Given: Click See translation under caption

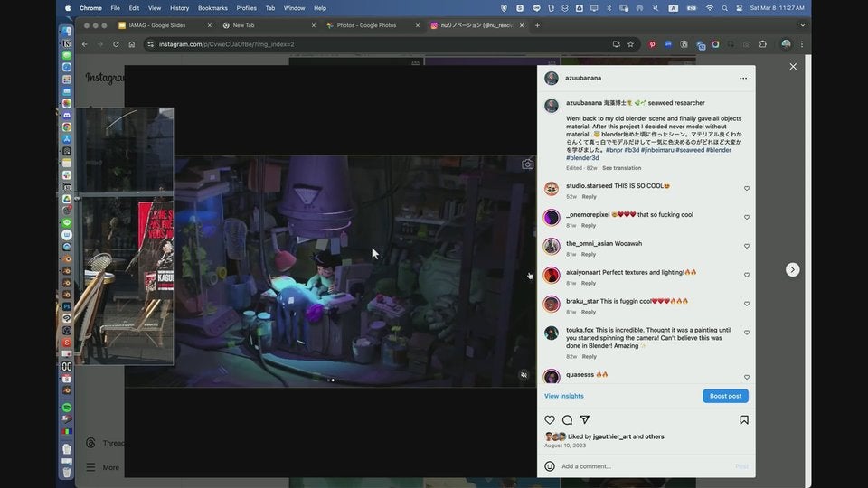Looking at the screenshot, I should [x=621, y=168].
